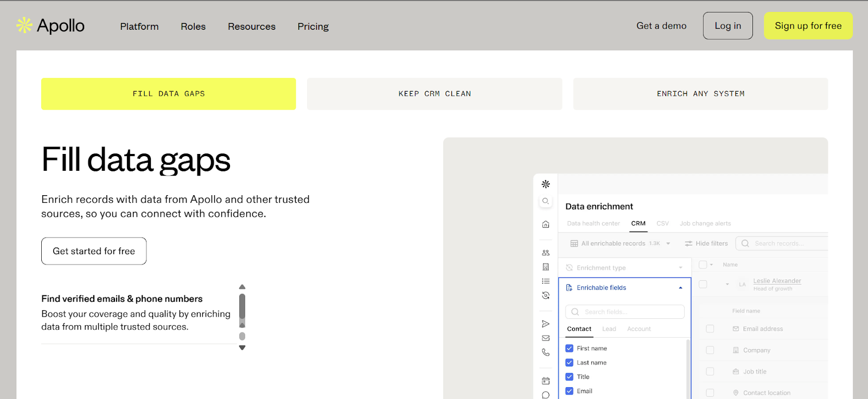
Task: Tick the Company field checkbox
Action: coord(710,350)
